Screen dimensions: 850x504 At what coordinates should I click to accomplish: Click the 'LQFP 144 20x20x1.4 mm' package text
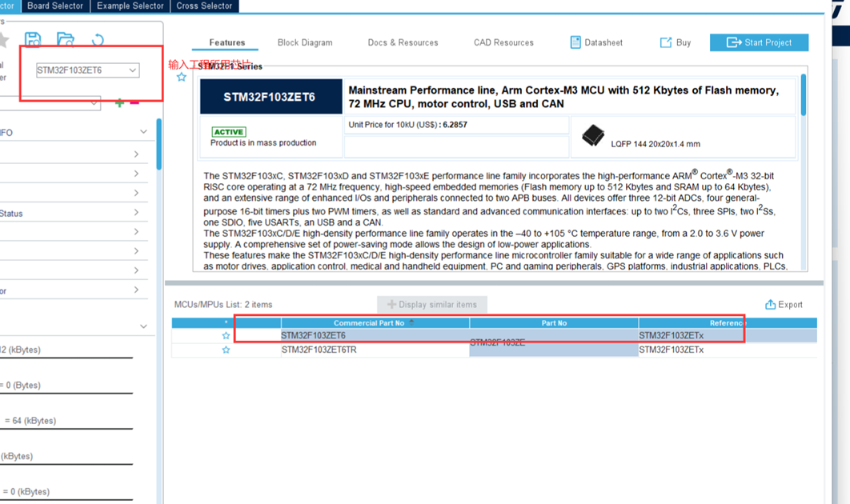pyautogui.click(x=656, y=144)
